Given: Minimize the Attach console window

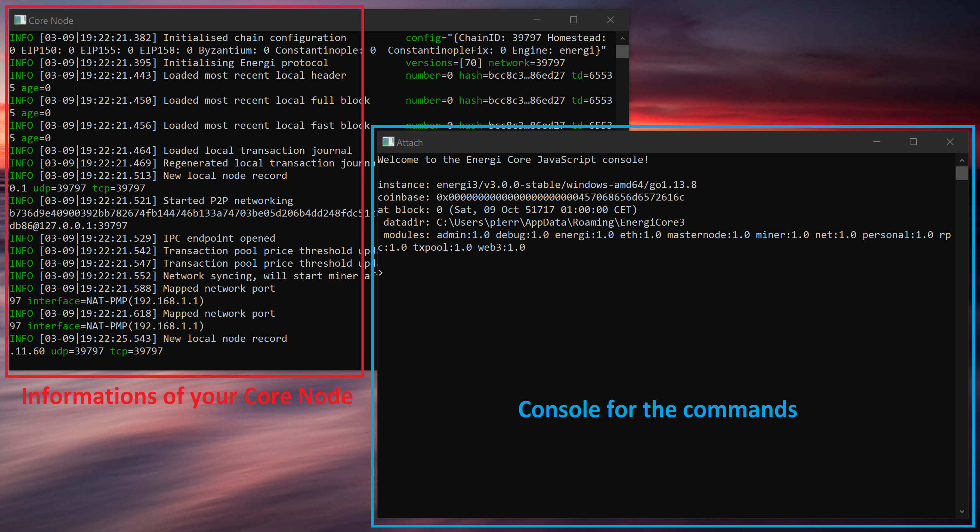Looking at the screenshot, I should pyautogui.click(x=877, y=142).
